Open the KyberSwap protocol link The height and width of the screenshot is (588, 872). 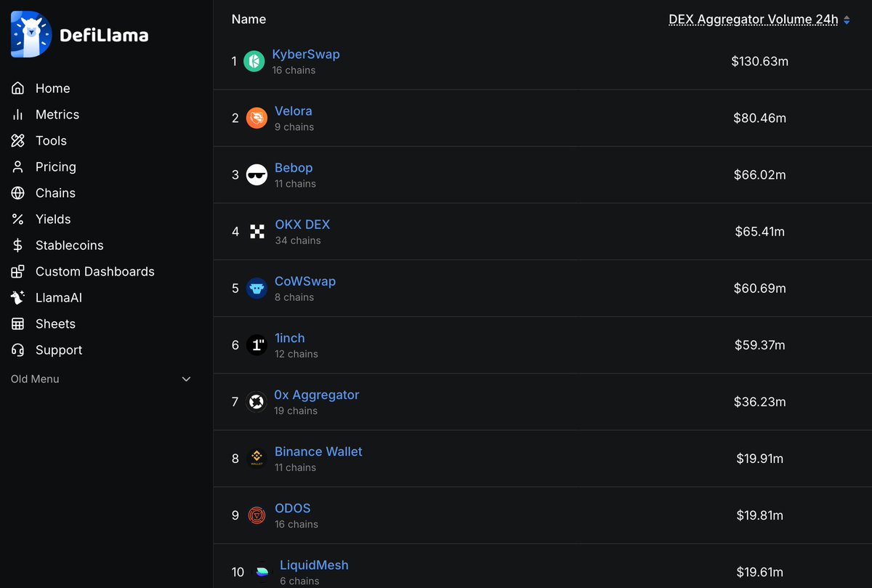click(x=306, y=54)
